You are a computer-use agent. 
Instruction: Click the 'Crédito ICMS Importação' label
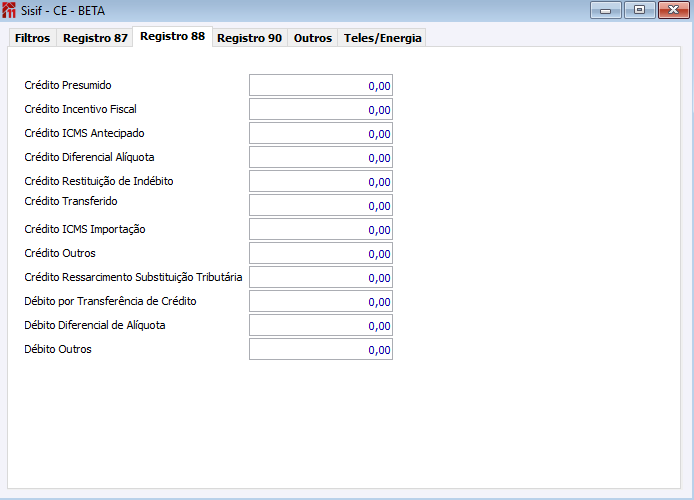point(85,229)
